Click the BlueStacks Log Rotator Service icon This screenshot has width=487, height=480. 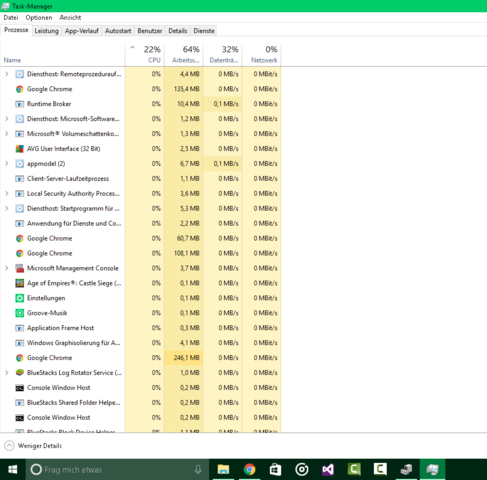20,373
